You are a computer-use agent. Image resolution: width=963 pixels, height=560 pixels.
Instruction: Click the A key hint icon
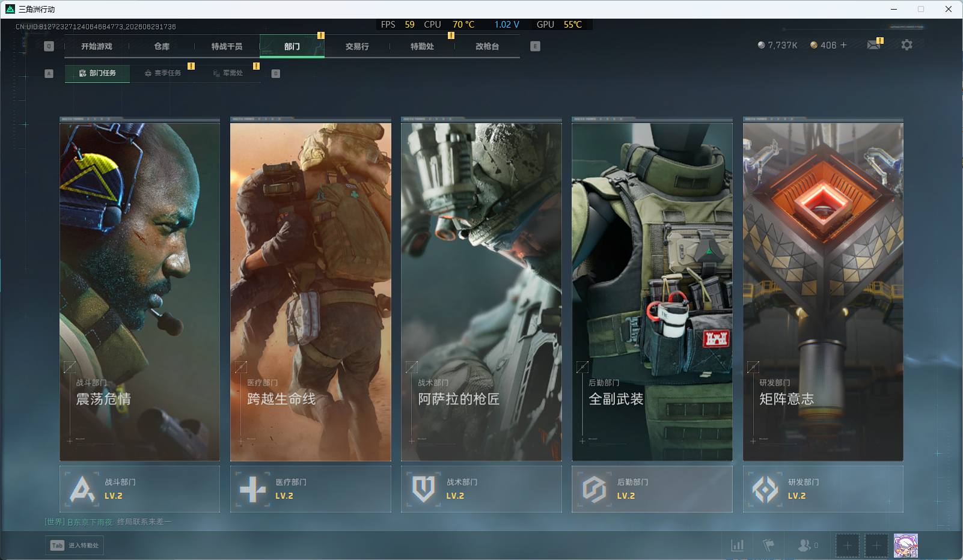click(49, 73)
